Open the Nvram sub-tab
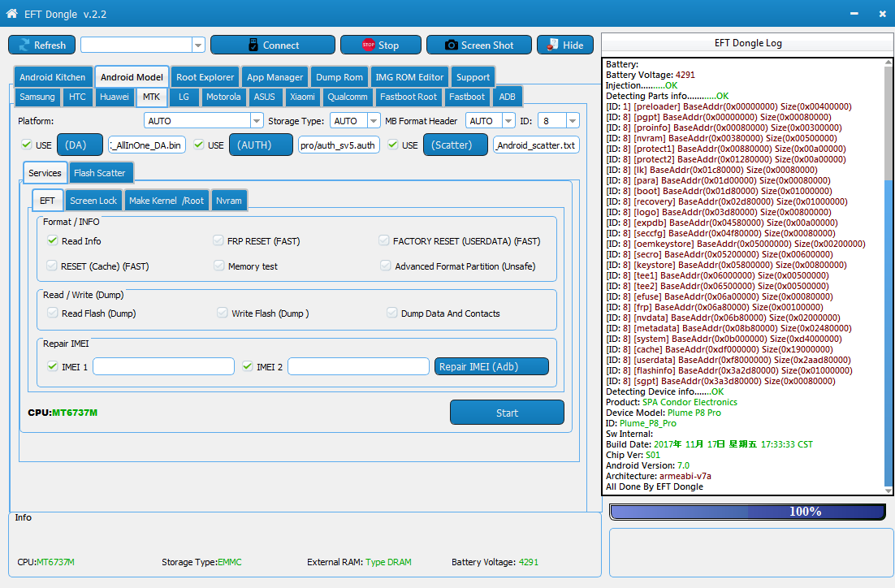This screenshot has height=588, width=895. [x=228, y=201]
